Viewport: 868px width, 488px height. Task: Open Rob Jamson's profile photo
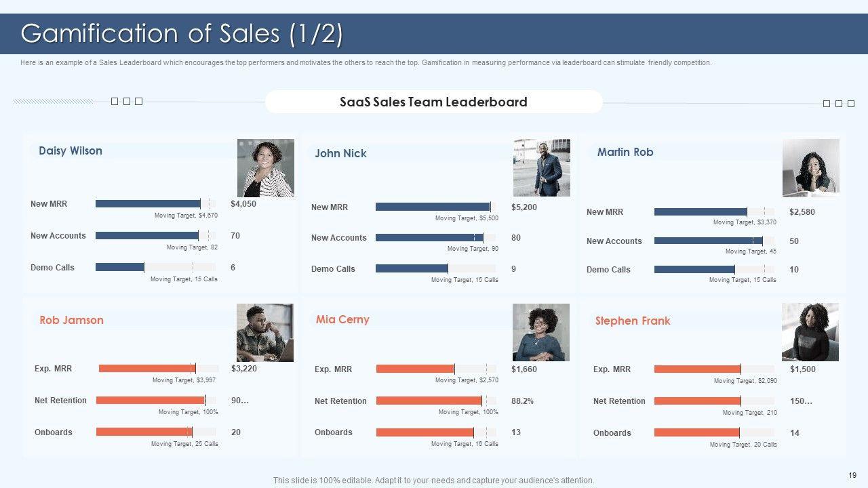point(265,332)
